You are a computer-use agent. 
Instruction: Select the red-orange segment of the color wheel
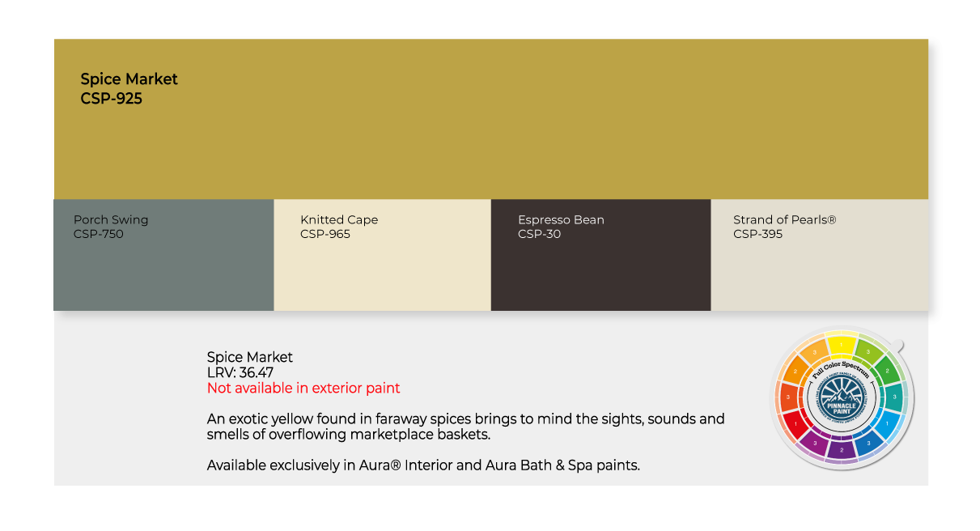(789, 397)
